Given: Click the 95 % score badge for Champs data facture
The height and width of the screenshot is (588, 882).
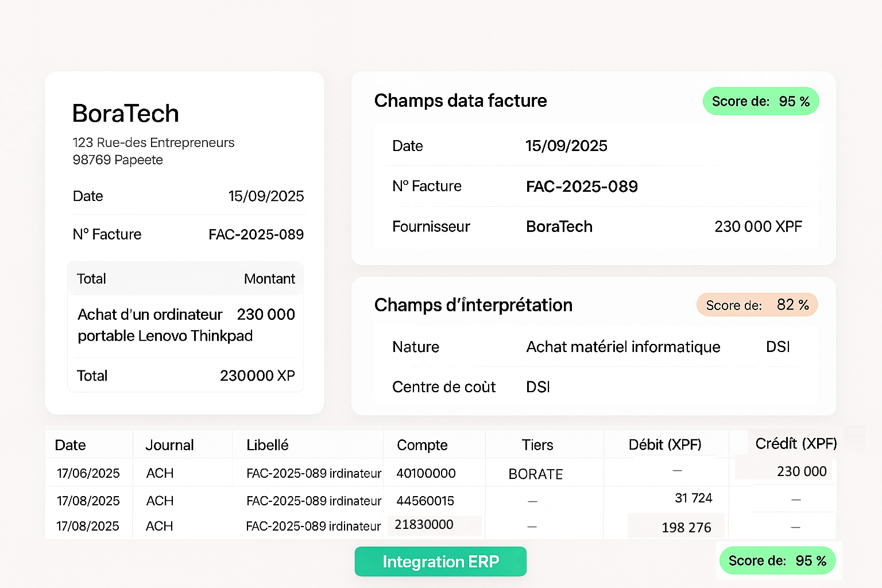Looking at the screenshot, I should pos(761,101).
